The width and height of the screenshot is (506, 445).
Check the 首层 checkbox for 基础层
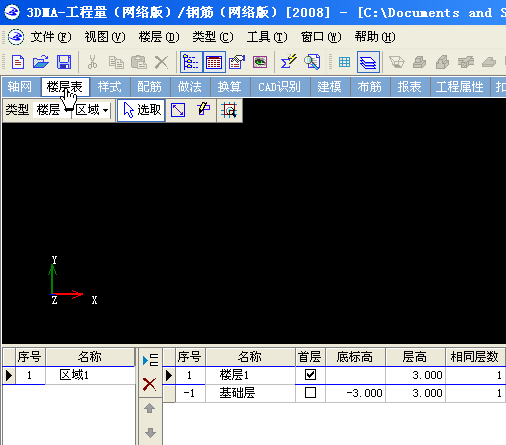coord(310,393)
